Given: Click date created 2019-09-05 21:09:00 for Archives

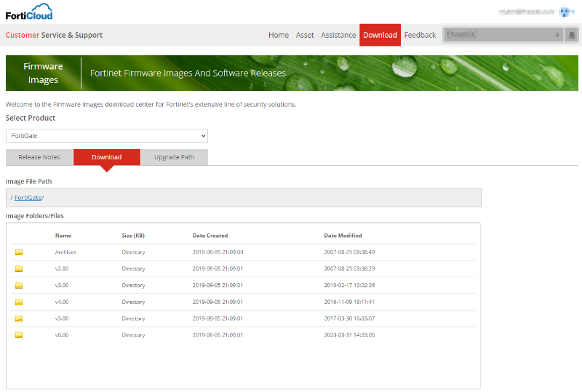Looking at the screenshot, I should [218, 252].
